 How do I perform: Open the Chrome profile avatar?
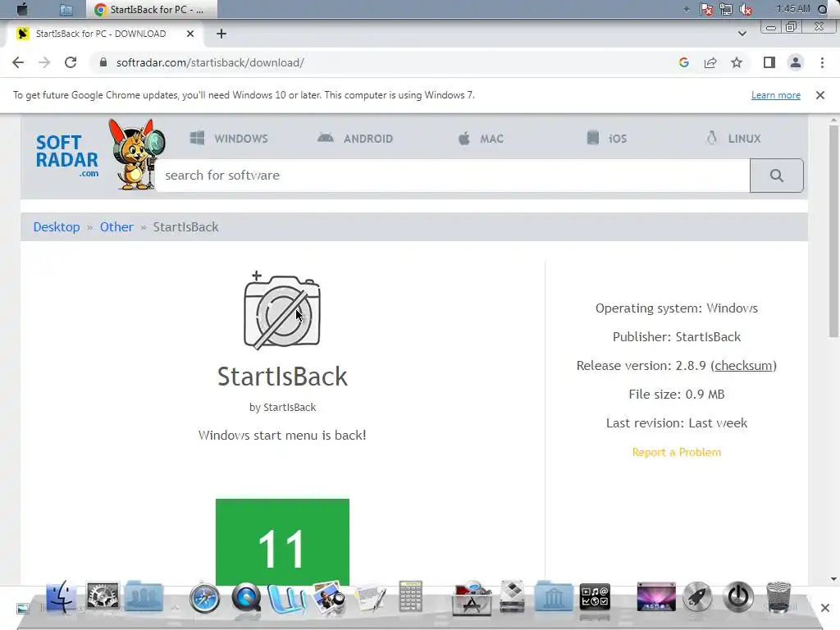click(796, 62)
